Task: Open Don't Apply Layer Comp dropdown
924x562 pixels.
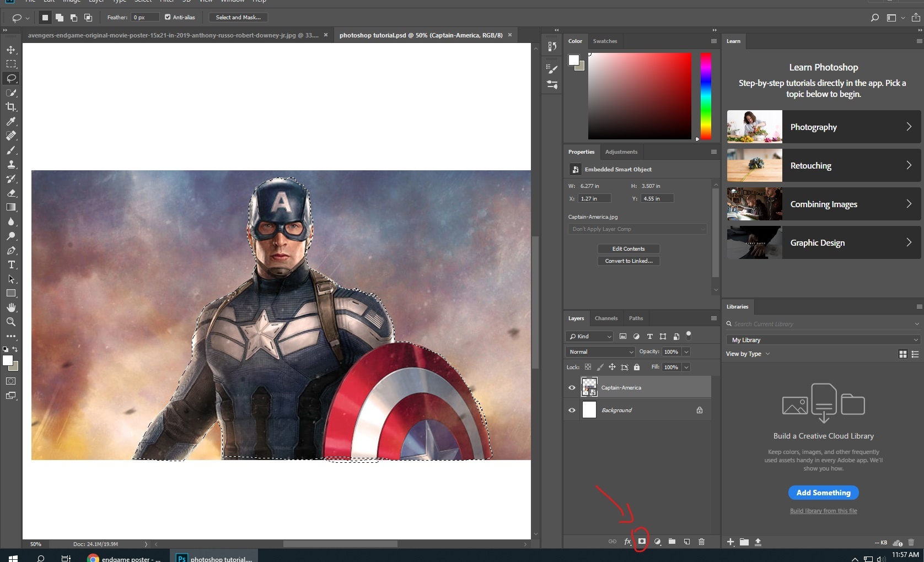Action: [637, 229]
